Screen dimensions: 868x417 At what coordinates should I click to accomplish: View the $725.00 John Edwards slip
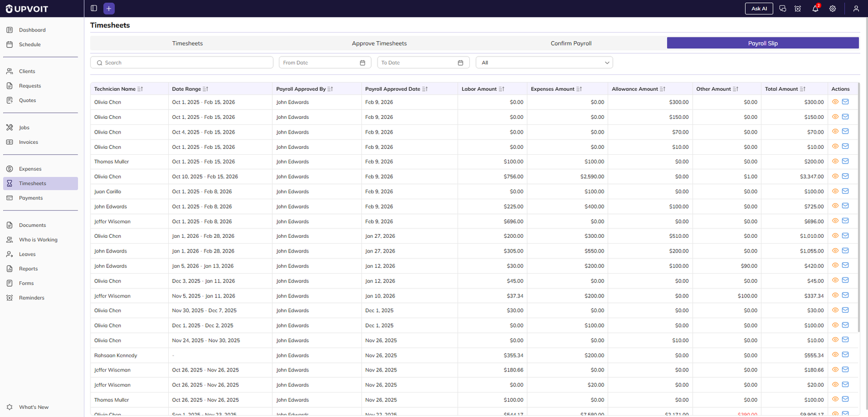pyautogui.click(x=835, y=206)
